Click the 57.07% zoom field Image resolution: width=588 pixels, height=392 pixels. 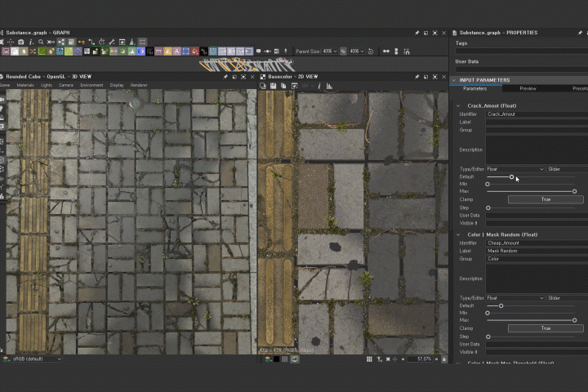pyautogui.click(x=420, y=359)
